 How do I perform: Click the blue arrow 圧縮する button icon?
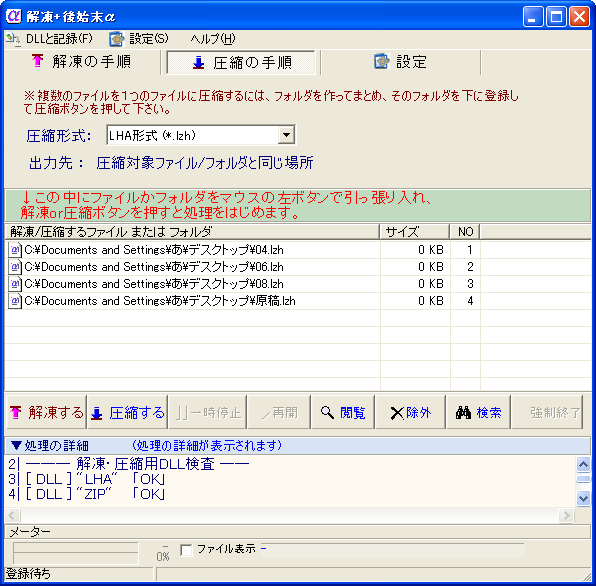(97, 413)
